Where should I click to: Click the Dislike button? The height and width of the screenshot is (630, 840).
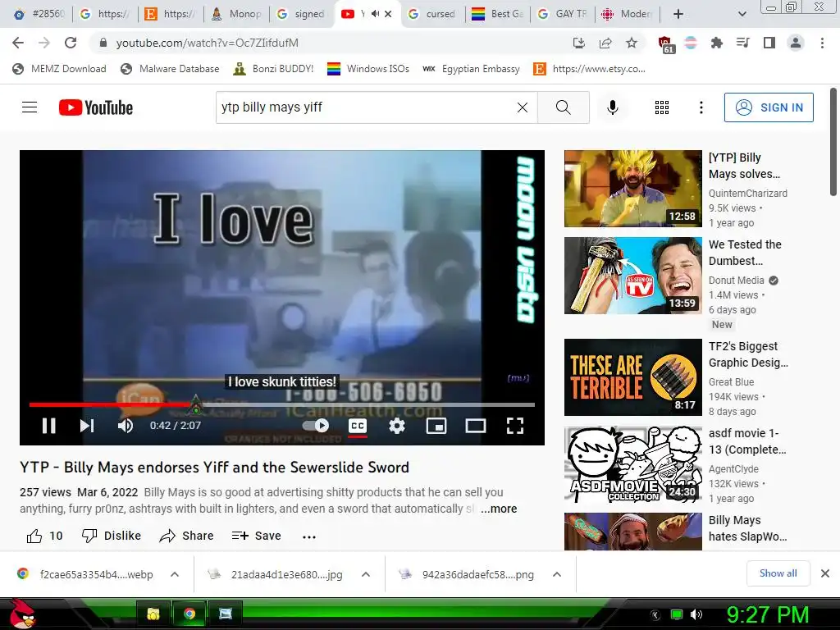111,536
